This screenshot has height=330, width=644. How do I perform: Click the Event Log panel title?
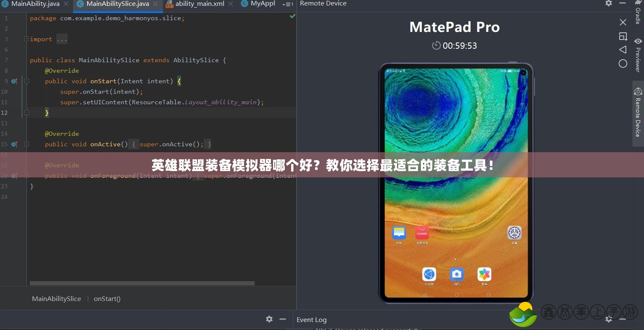(311, 320)
